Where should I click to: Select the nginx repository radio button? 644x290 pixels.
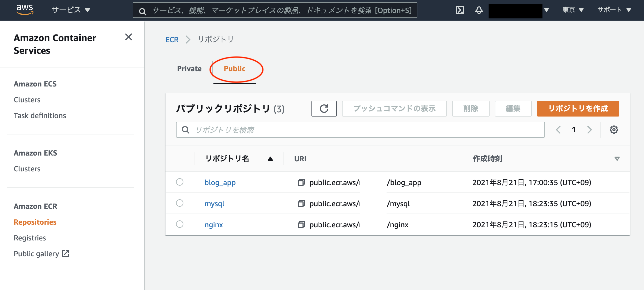(180, 224)
